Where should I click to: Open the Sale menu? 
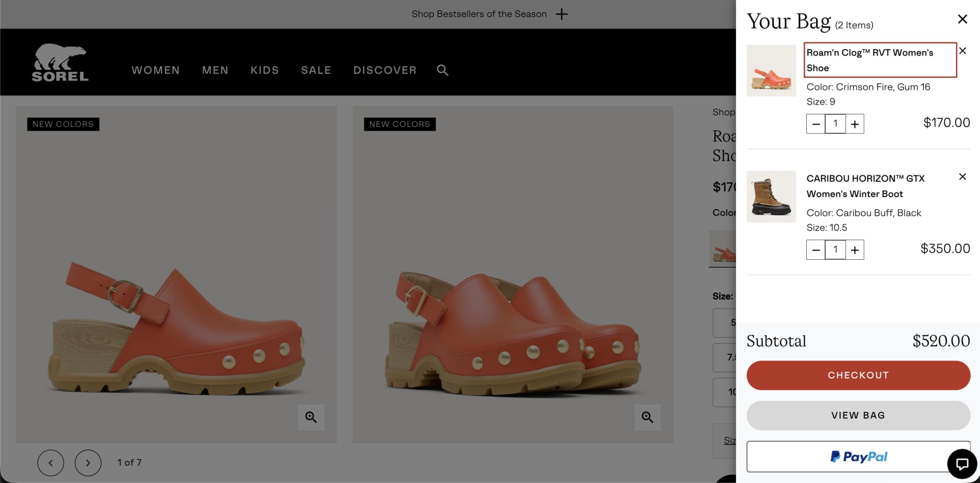pos(316,70)
